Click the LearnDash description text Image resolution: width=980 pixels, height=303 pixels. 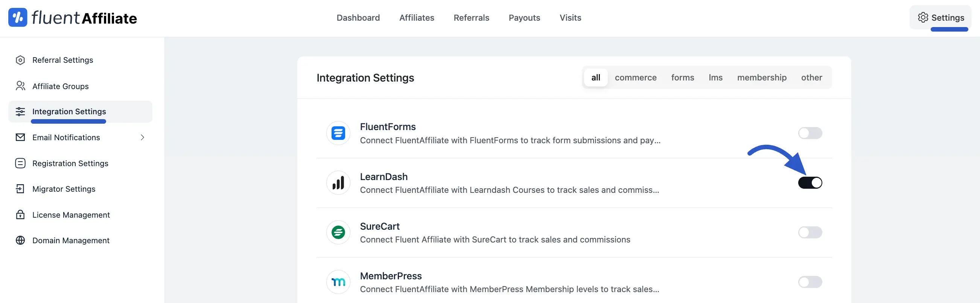pos(510,190)
